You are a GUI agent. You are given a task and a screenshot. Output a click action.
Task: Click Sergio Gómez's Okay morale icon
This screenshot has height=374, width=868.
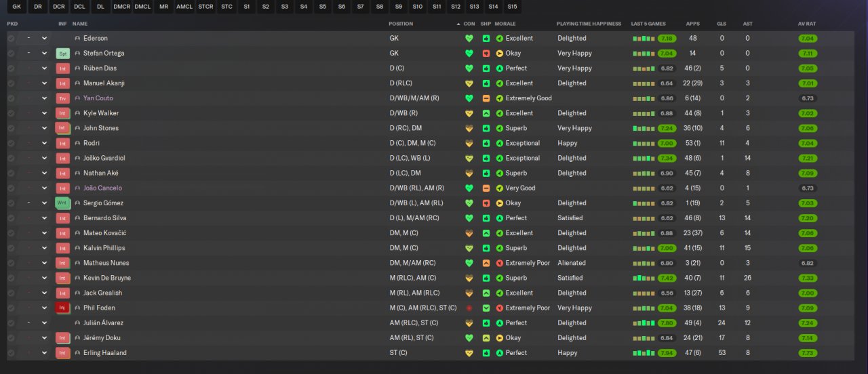tap(500, 203)
